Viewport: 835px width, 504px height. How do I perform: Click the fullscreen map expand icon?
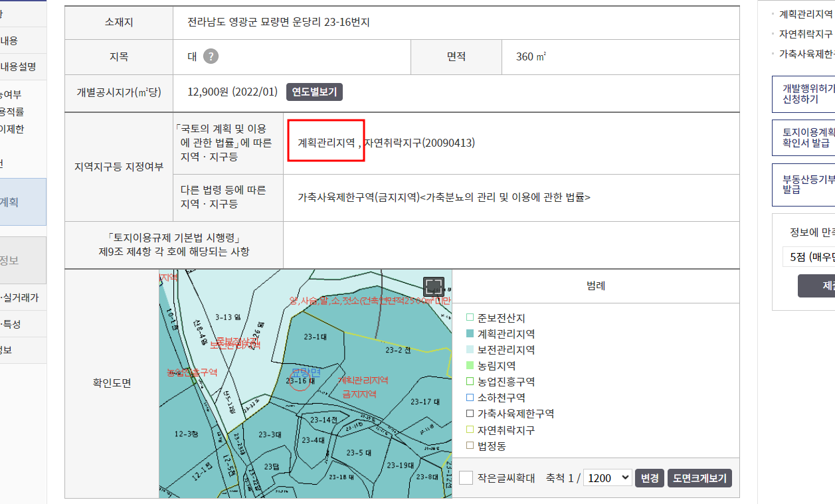click(434, 287)
